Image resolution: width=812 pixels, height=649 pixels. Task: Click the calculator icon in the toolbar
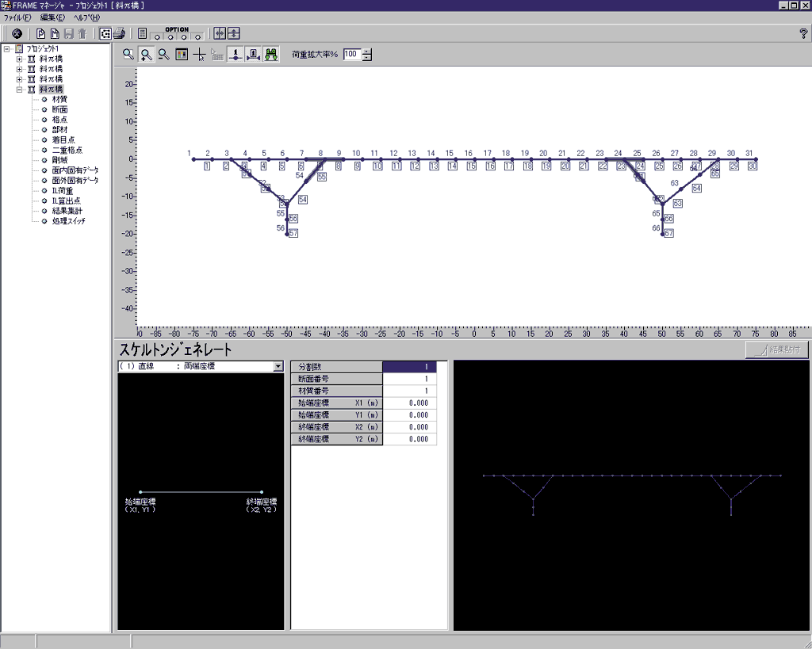point(142,33)
